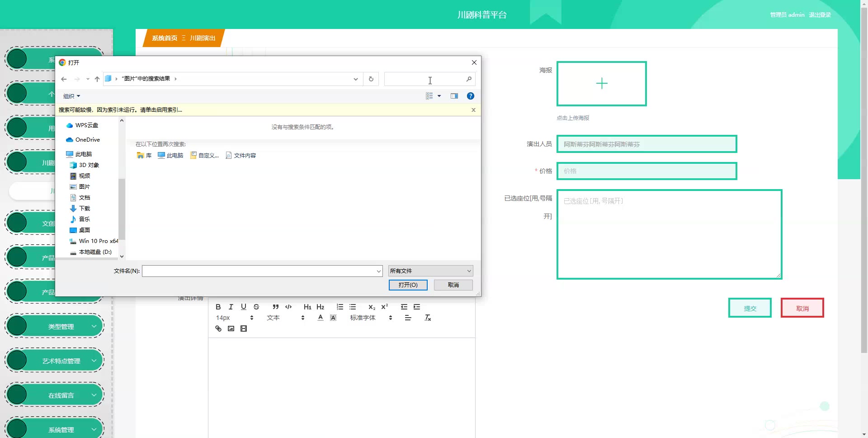Click the 提交 submit button
The width and height of the screenshot is (868, 438).
click(750, 308)
